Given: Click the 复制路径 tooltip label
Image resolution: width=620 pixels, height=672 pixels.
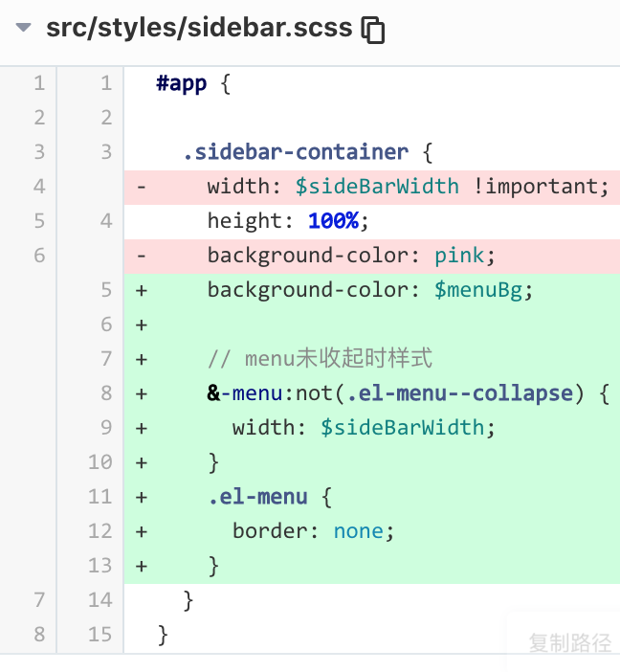Looking at the screenshot, I should (x=570, y=642).
